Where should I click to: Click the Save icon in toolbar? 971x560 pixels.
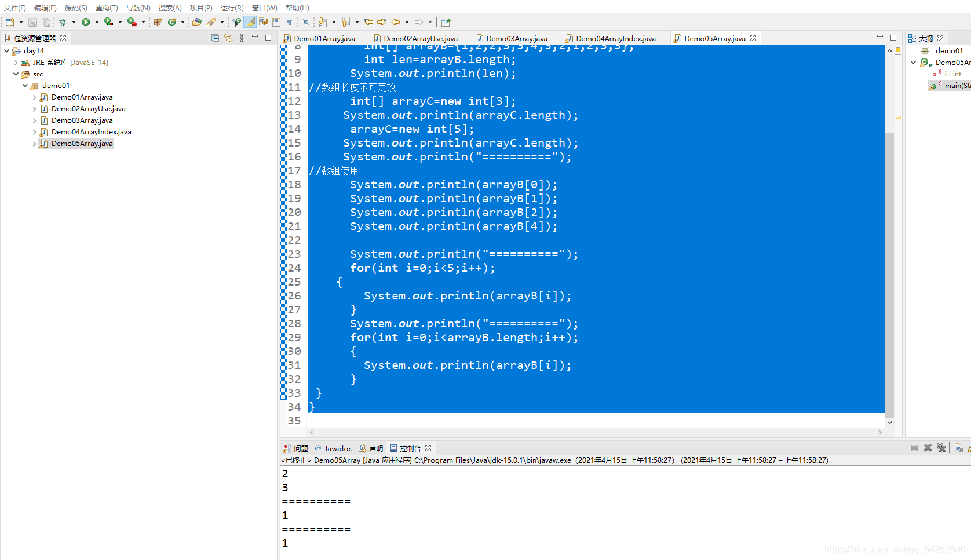click(32, 22)
